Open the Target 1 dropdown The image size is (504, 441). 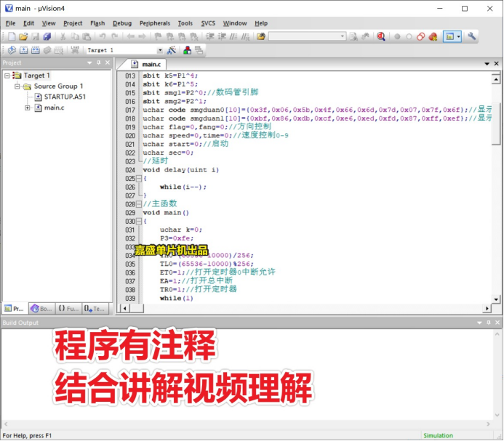click(x=160, y=50)
